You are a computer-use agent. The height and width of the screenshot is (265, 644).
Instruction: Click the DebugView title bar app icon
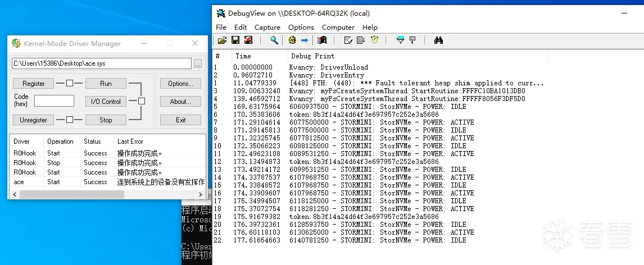pos(221,13)
